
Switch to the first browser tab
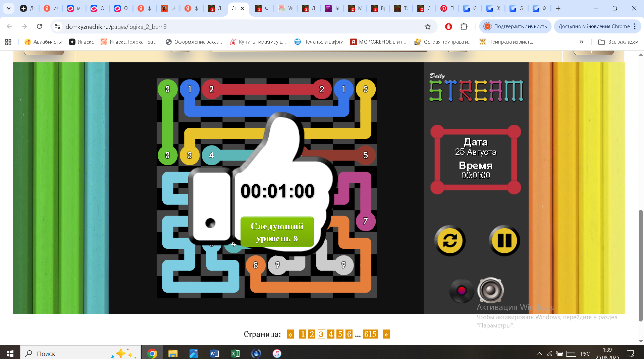coord(27,8)
